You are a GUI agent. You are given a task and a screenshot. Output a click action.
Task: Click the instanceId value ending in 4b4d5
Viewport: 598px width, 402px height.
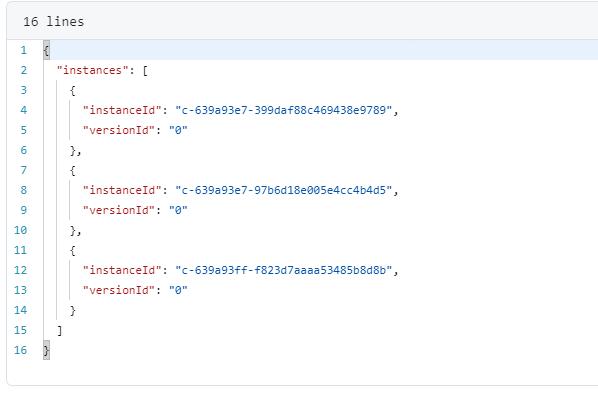coord(283,190)
